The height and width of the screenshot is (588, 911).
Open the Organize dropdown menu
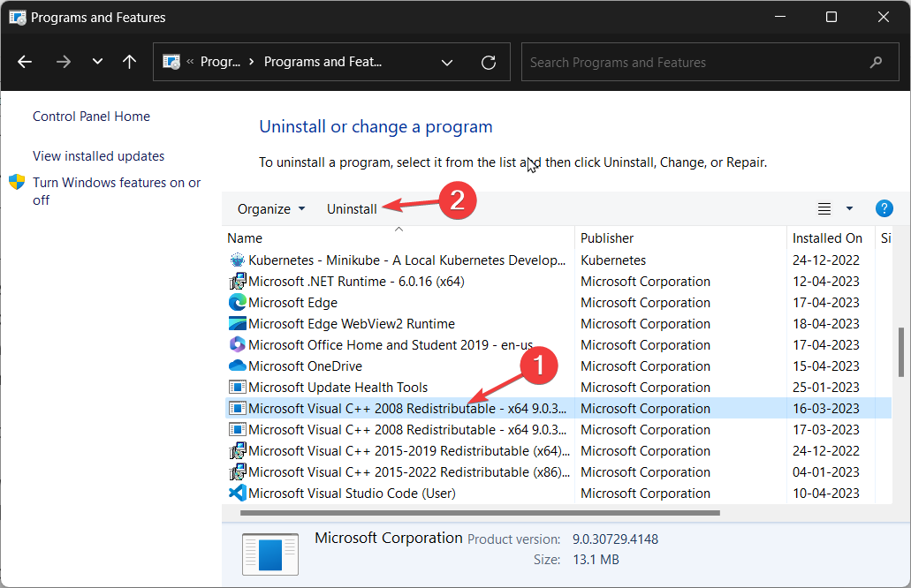pyautogui.click(x=270, y=209)
